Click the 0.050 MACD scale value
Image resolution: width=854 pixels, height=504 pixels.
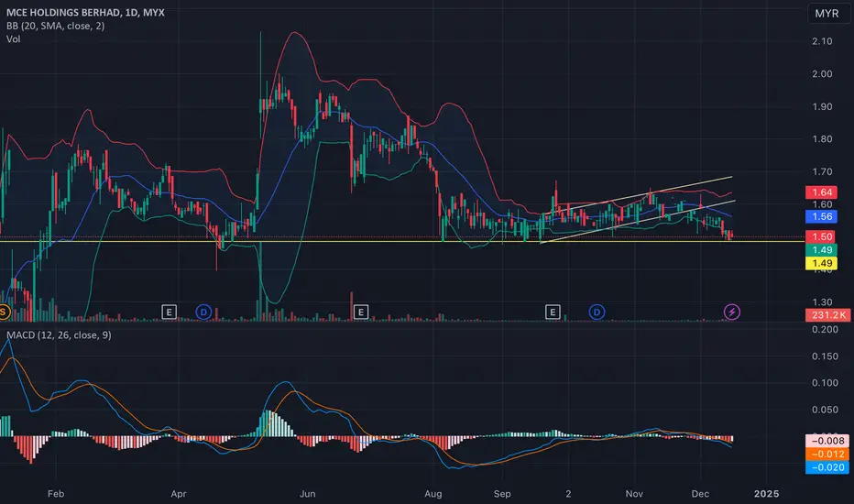tap(825, 410)
